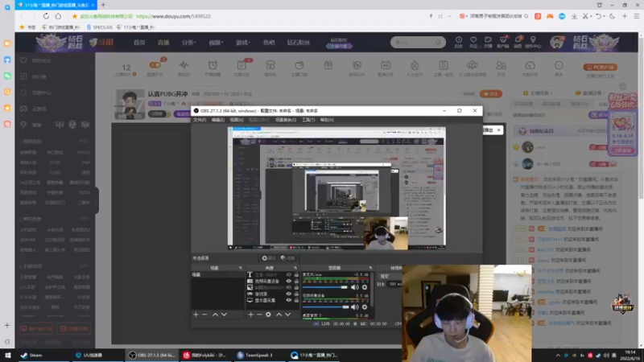Expand Douyu 分类 dropdown in navigation
644x362 pixels.
tap(189, 43)
